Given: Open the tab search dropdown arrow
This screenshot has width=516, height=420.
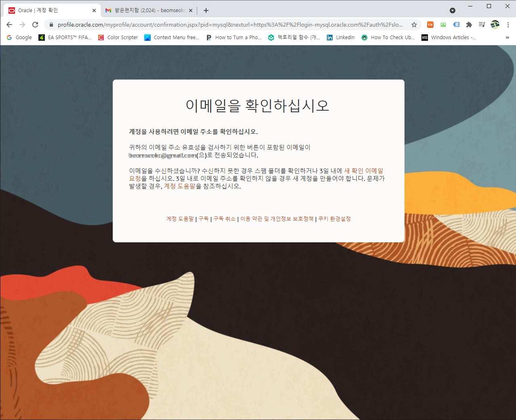Looking at the screenshot, I should 453,10.
